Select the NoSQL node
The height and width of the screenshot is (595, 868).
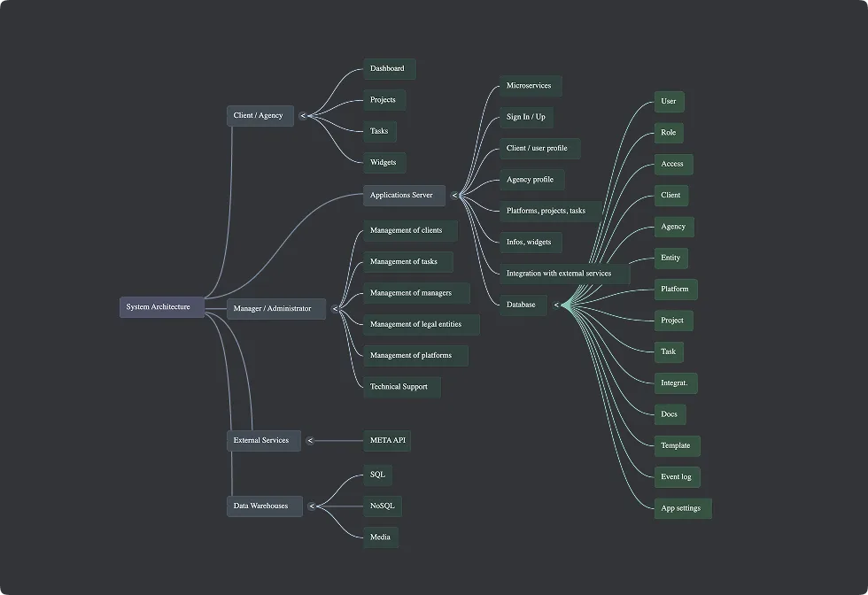383,506
